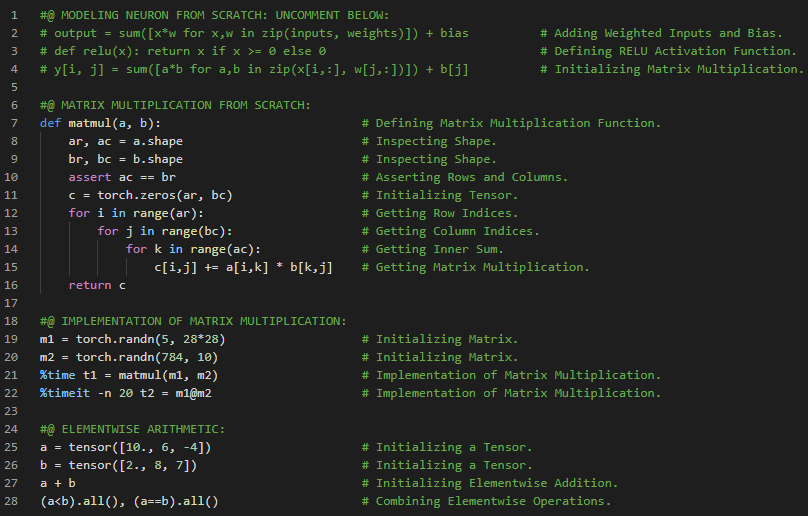Click the commented 'def relu(x)' code
This screenshot has height=516, width=808.
click(190, 51)
